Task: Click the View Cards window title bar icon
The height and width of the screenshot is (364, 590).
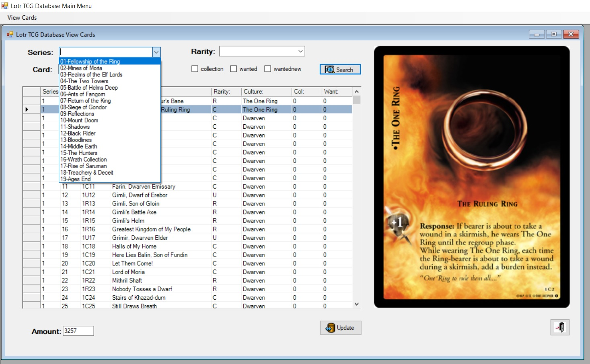Action: pyautogui.click(x=10, y=35)
